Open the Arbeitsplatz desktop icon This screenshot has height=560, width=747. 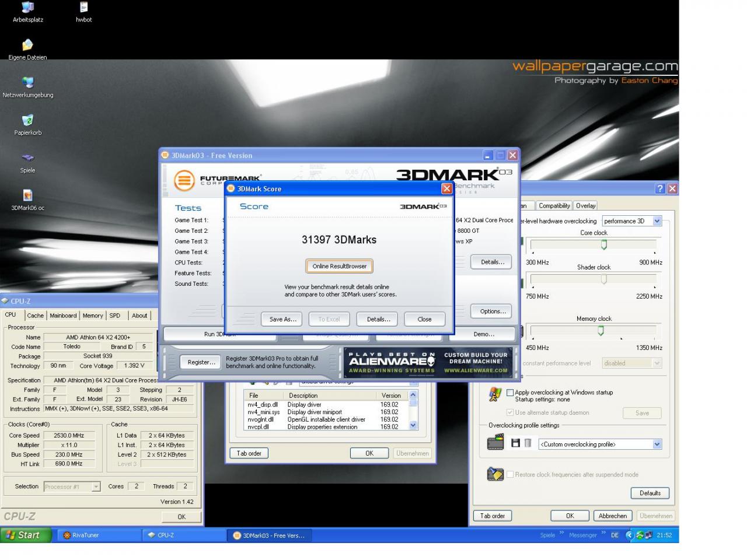coord(27,8)
